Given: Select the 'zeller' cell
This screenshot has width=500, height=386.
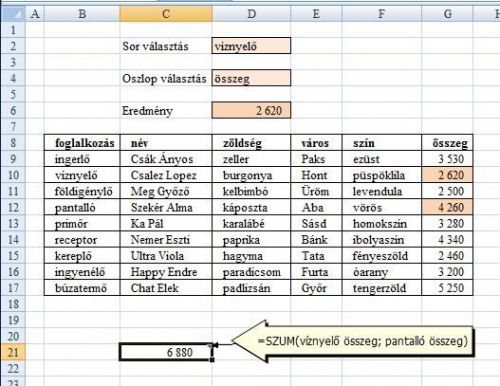Looking at the screenshot, I should coord(251,159).
